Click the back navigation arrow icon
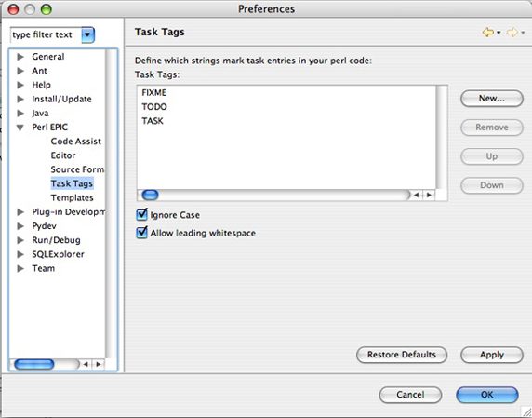The image size is (532, 418). point(487,33)
